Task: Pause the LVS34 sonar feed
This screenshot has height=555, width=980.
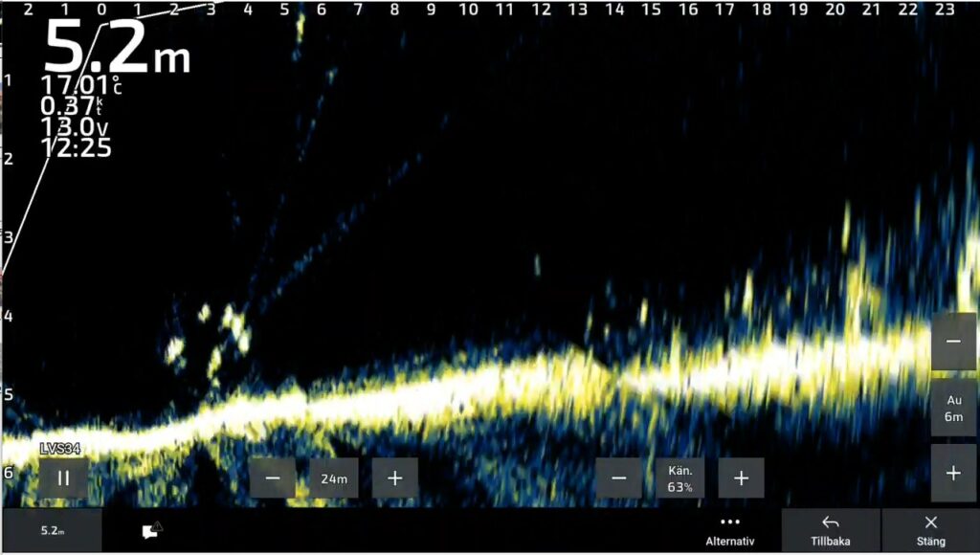Action: tap(63, 478)
